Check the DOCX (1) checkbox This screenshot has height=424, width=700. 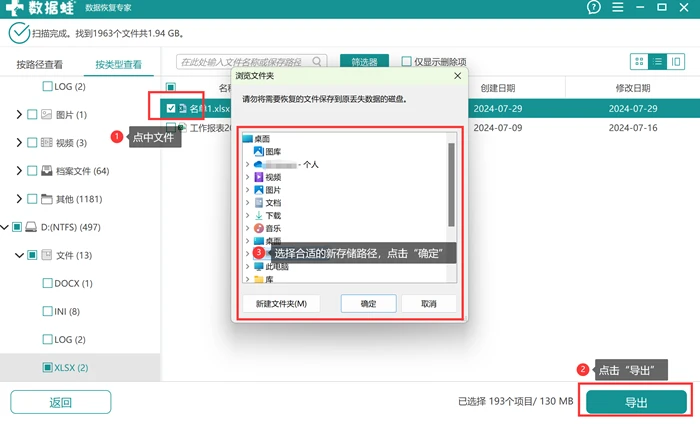pyautogui.click(x=47, y=283)
